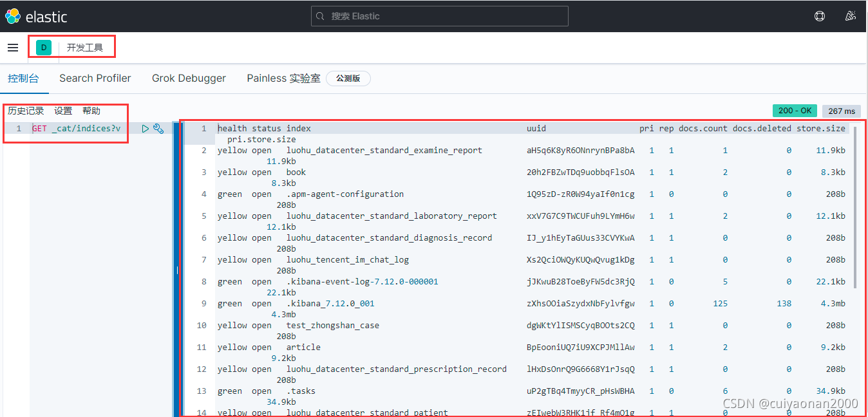Click the 开发工具 breadcrumb
Screen dimensions: 868x417
[85, 48]
